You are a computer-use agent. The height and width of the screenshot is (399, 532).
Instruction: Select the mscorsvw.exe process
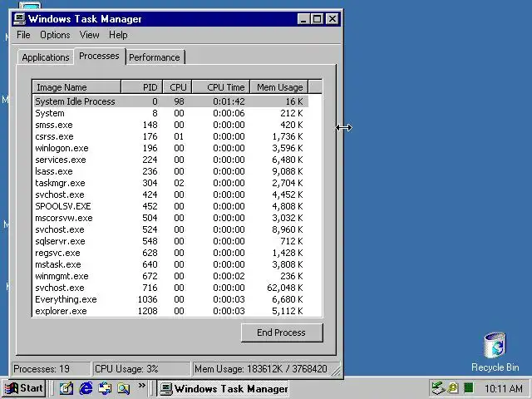point(171,218)
